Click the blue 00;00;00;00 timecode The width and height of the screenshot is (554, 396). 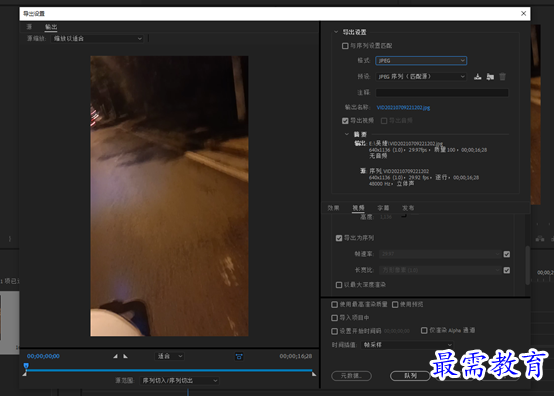pos(43,356)
